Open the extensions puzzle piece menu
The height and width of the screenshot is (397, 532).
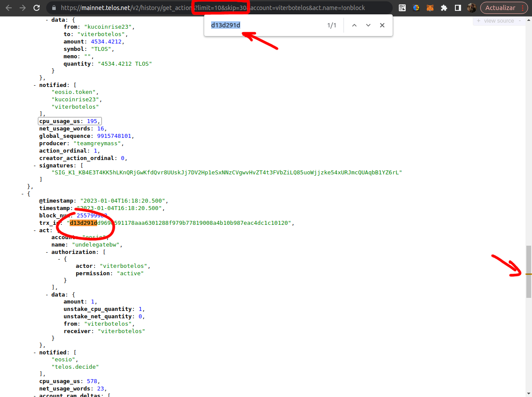[x=444, y=7]
